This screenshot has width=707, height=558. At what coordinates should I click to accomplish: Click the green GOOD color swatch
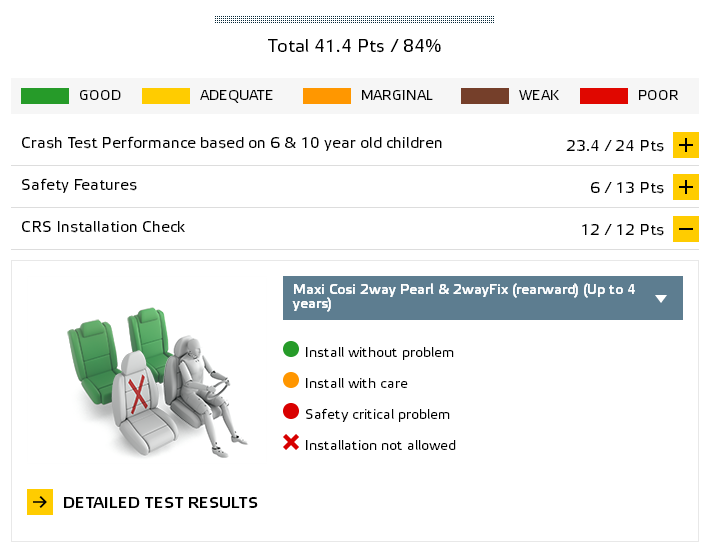[45, 96]
